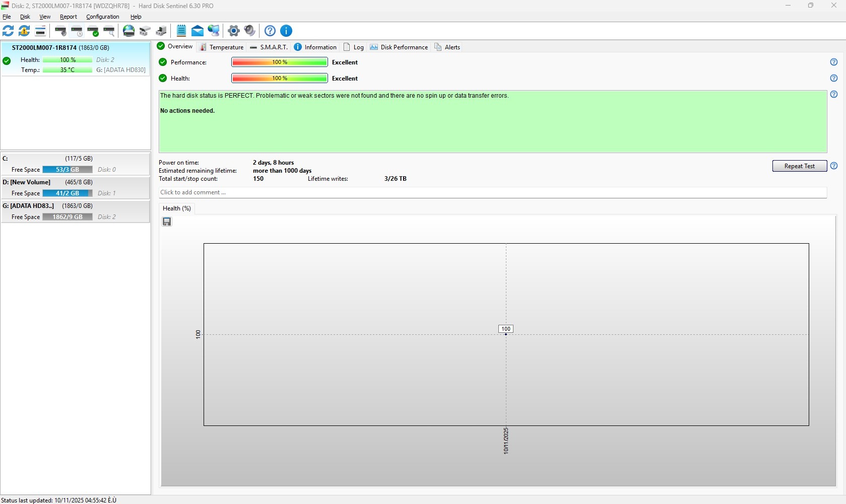
Task: Click the refresh icon with warning sign
Action: pyautogui.click(x=24, y=31)
